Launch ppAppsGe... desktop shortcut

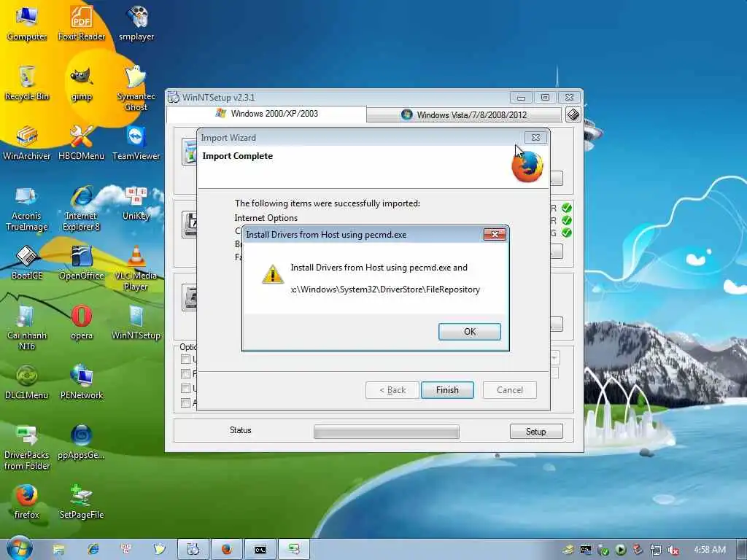tap(82, 442)
